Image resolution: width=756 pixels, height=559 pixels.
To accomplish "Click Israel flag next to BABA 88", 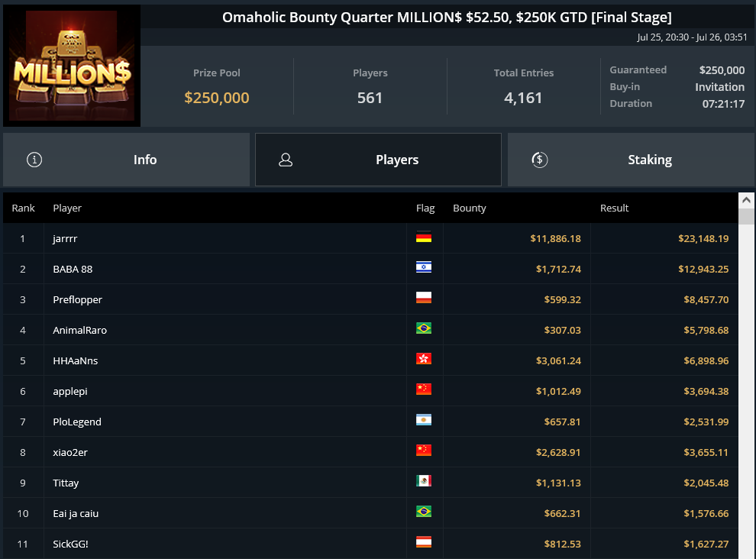I will tap(424, 268).
